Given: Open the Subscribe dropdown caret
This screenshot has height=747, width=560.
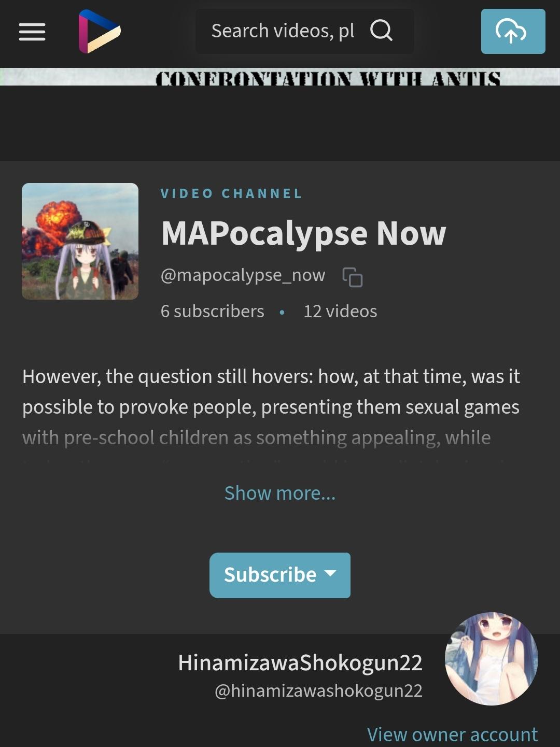Looking at the screenshot, I should click(330, 573).
